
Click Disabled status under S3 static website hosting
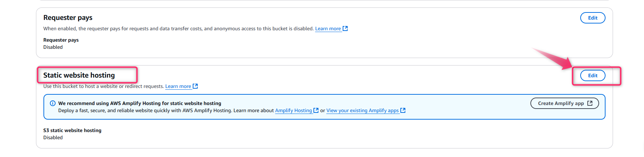[x=53, y=137]
